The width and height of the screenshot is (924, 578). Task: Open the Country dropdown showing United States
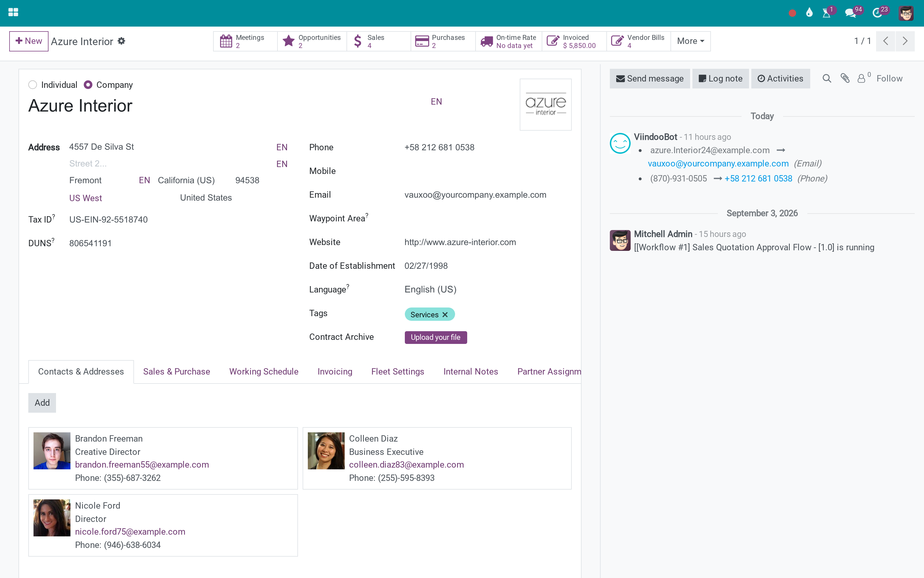click(234, 198)
